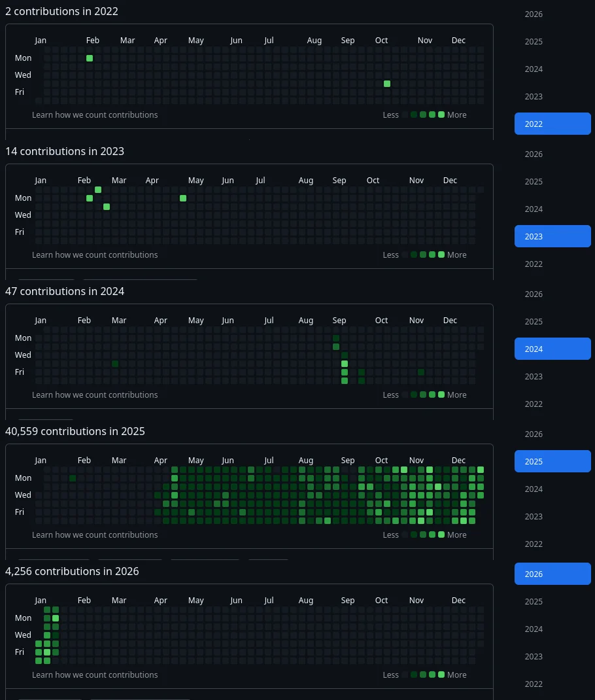
Task: Click the dark green March cell in 2024 graph
Action: coord(115,364)
